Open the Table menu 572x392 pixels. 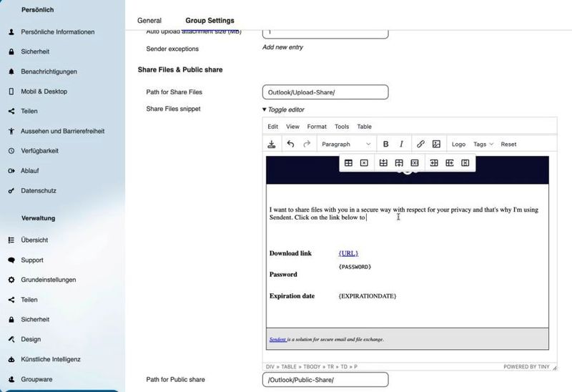(364, 127)
